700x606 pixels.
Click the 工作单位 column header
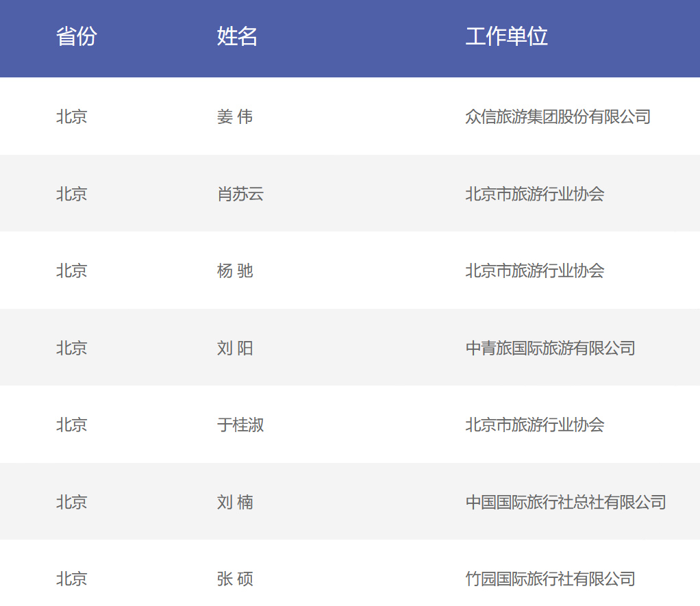point(506,36)
